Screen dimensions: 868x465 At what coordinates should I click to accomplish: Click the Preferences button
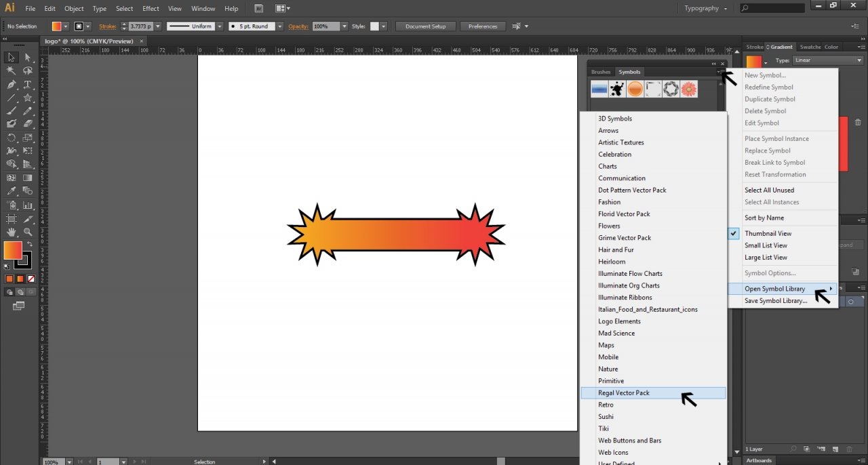point(483,26)
